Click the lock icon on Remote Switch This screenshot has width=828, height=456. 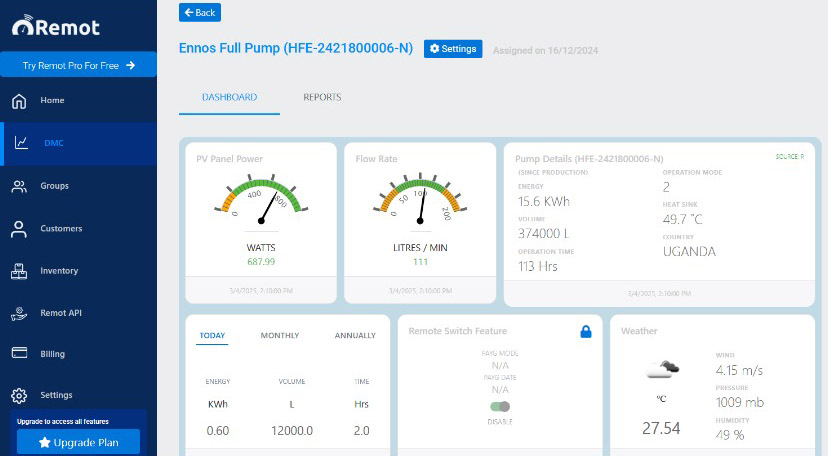click(586, 331)
